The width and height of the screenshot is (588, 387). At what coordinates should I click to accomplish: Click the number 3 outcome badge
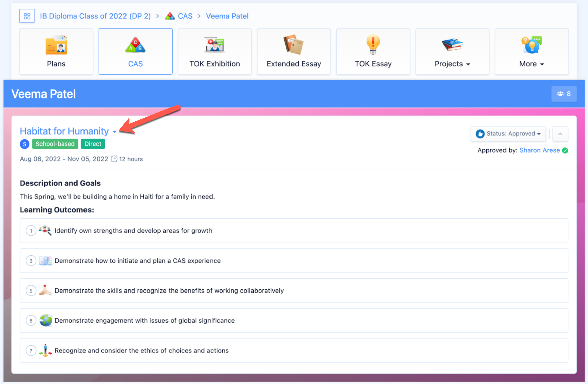pos(31,261)
